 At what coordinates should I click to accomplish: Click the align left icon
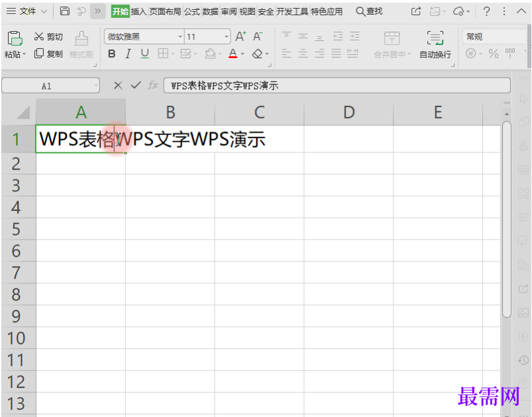[x=286, y=54]
